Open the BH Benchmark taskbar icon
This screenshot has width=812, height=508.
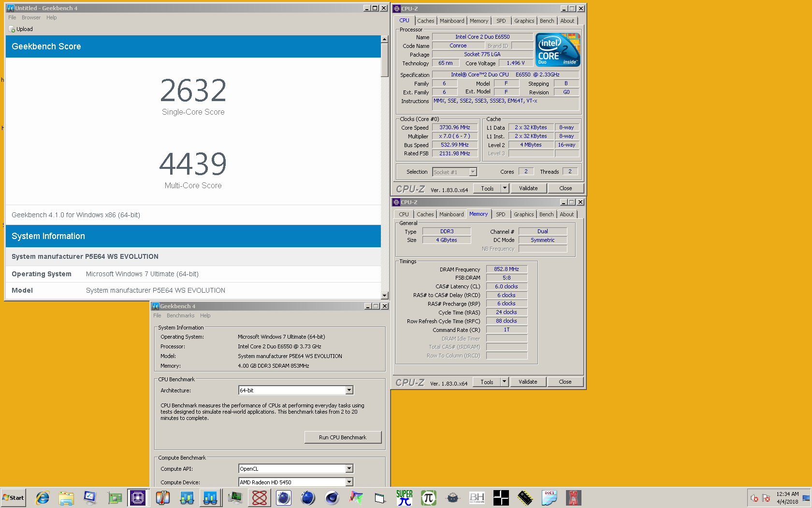(x=477, y=497)
